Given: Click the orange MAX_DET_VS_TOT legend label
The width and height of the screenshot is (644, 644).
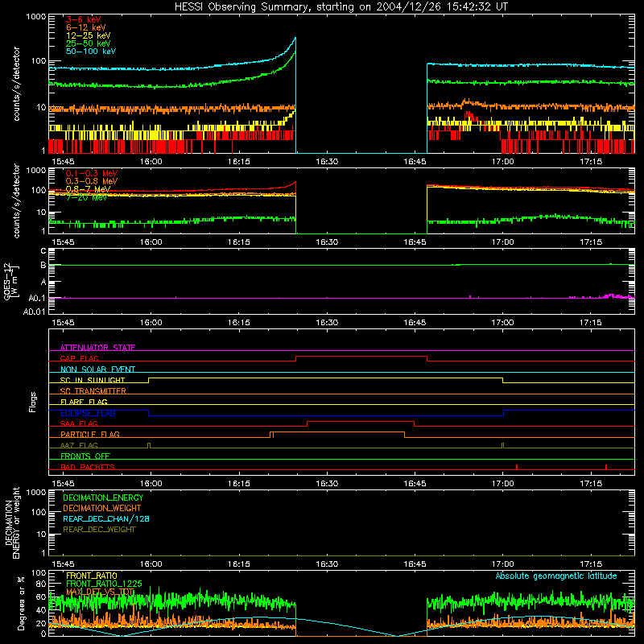Looking at the screenshot, I should pyautogui.click(x=100, y=592).
